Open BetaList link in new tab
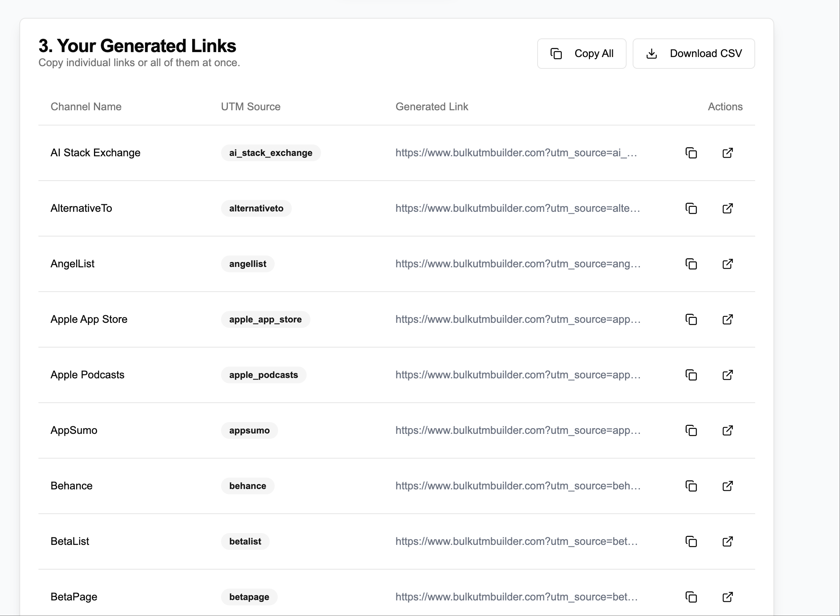 (x=727, y=541)
